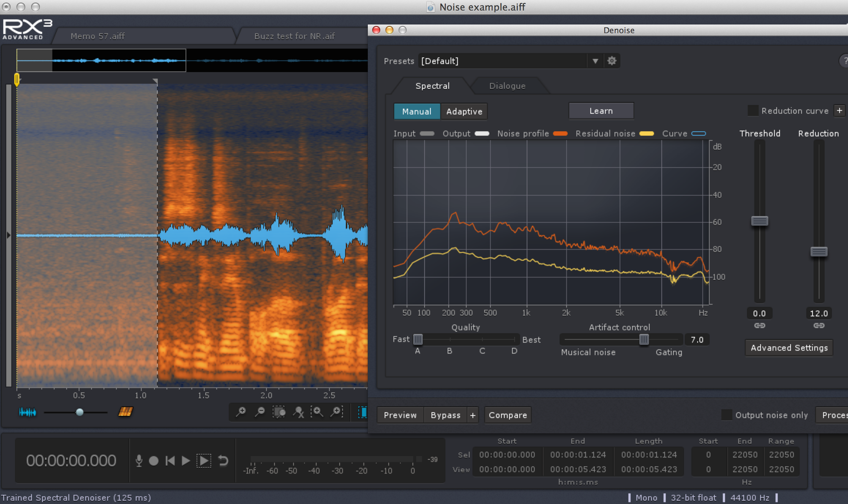Toggle Output noise only mode
The height and width of the screenshot is (504, 848).
point(726,415)
